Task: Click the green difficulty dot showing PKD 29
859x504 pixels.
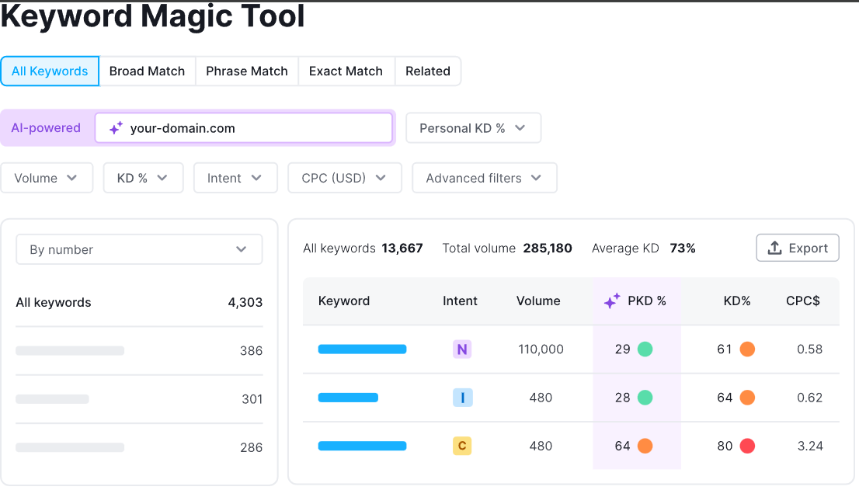Action: click(x=645, y=349)
